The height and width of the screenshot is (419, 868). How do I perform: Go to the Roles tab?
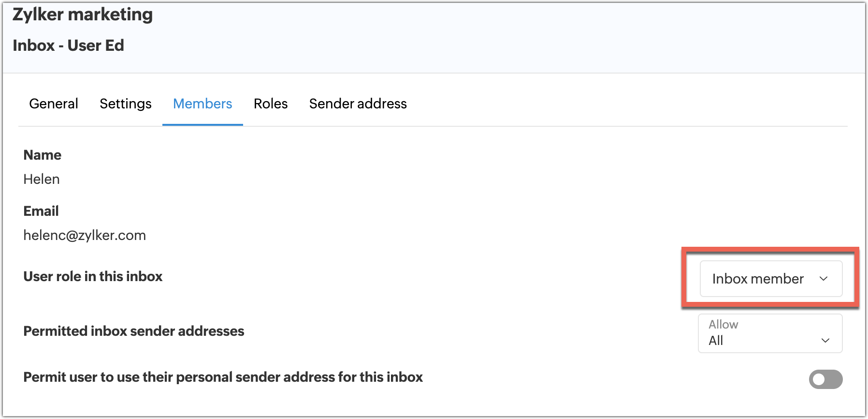271,104
